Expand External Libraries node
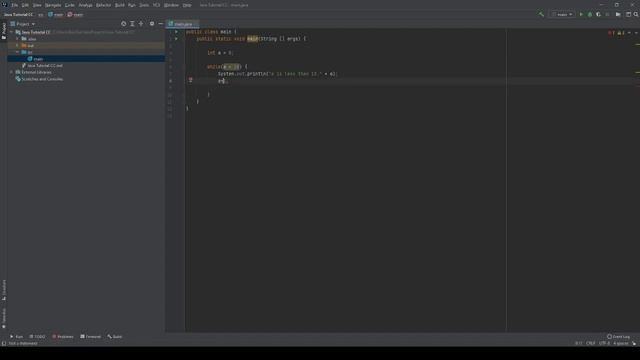640x360 pixels. tap(11, 72)
